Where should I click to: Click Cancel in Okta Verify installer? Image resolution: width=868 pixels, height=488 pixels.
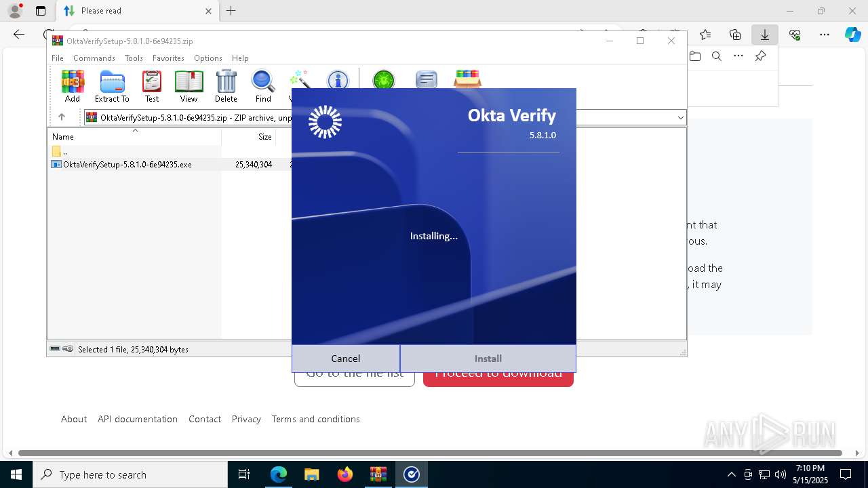click(346, 359)
